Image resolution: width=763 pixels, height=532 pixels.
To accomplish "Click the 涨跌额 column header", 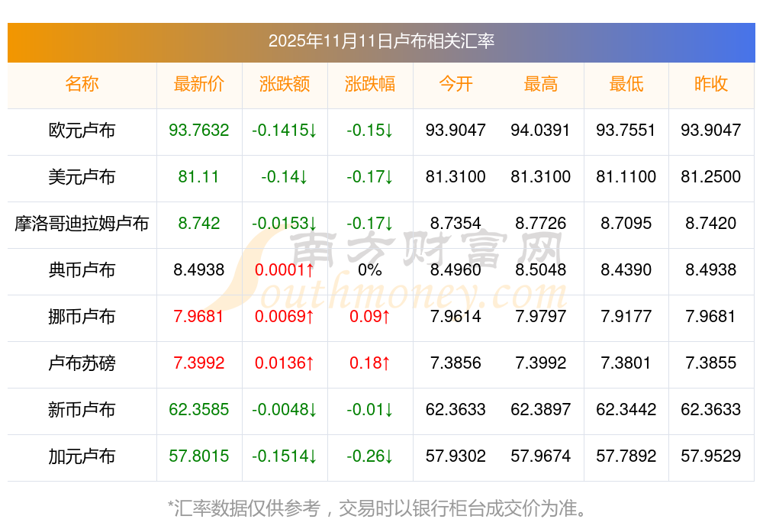I will (x=285, y=85).
